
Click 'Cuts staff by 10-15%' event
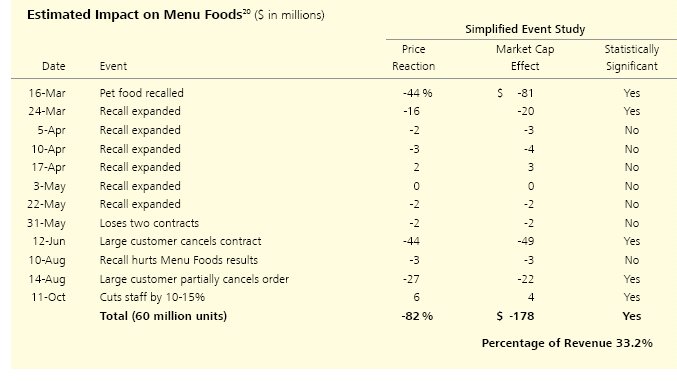coord(152,297)
